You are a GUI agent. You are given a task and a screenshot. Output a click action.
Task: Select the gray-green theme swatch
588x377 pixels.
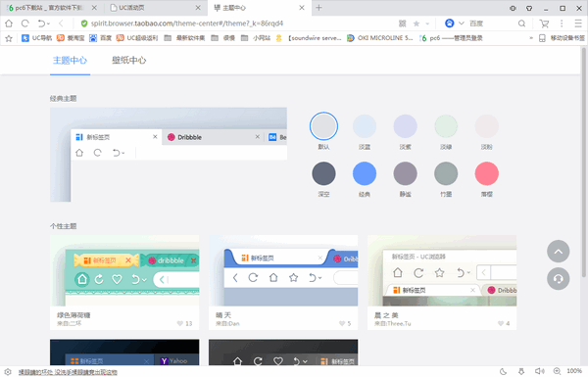446,173
